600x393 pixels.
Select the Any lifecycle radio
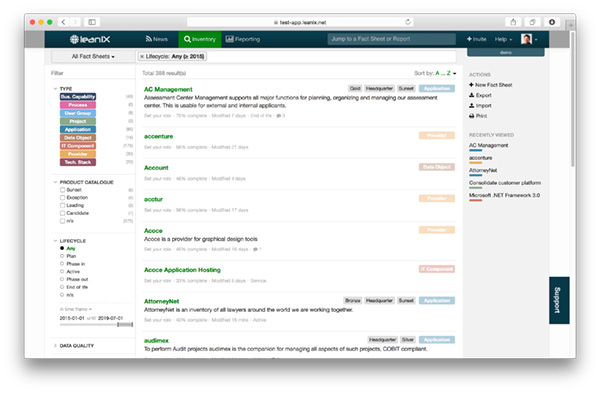click(x=62, y=248)
